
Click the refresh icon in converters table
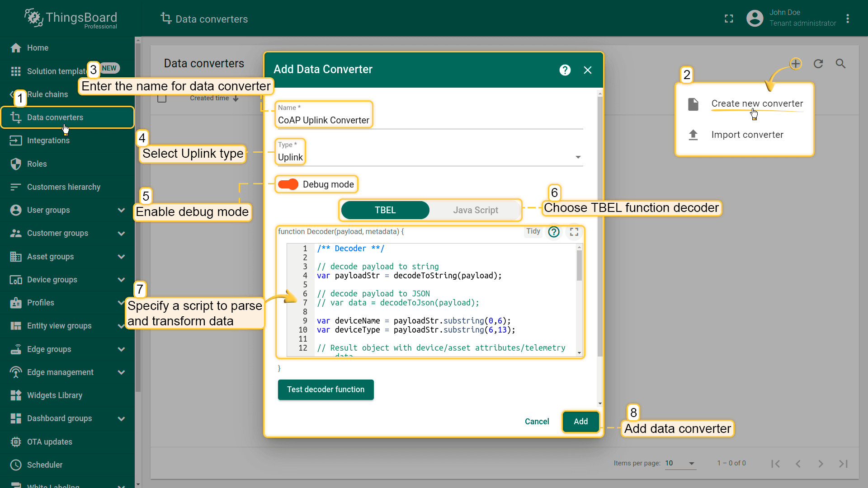(818, 64)
